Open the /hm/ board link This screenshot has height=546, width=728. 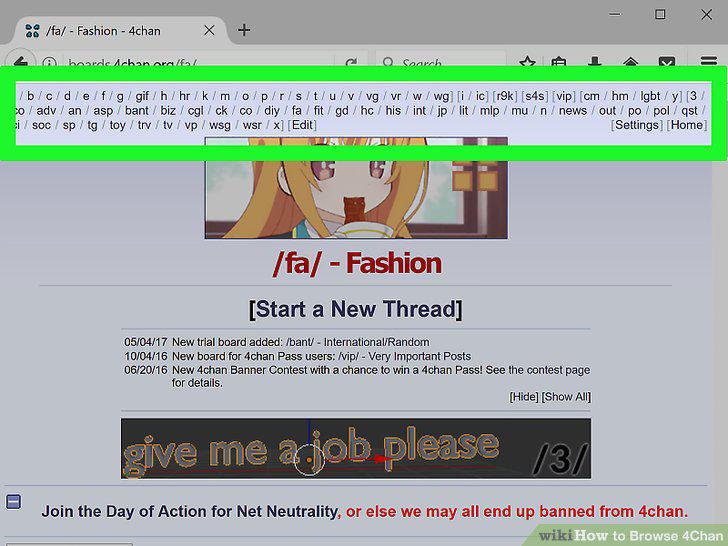620,96
